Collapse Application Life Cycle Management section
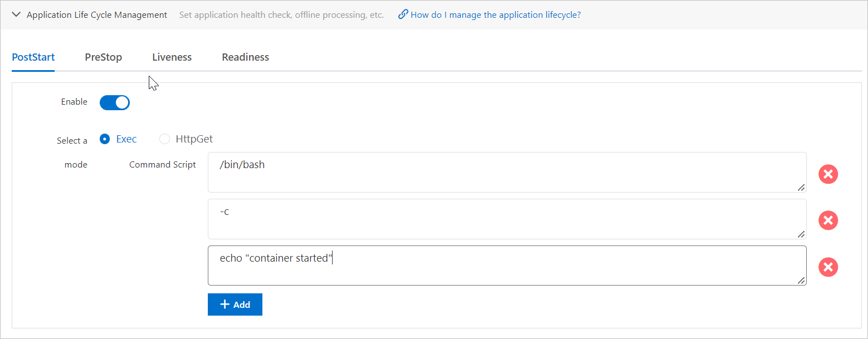Screen dimensions: 868x339 [17, 14]
